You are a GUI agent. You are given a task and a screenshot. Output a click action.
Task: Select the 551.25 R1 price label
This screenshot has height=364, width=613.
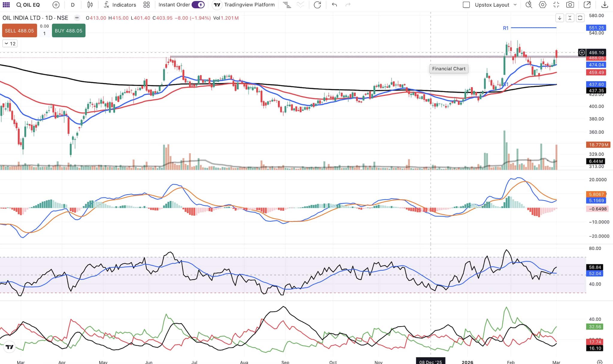(x=596, y=28)
